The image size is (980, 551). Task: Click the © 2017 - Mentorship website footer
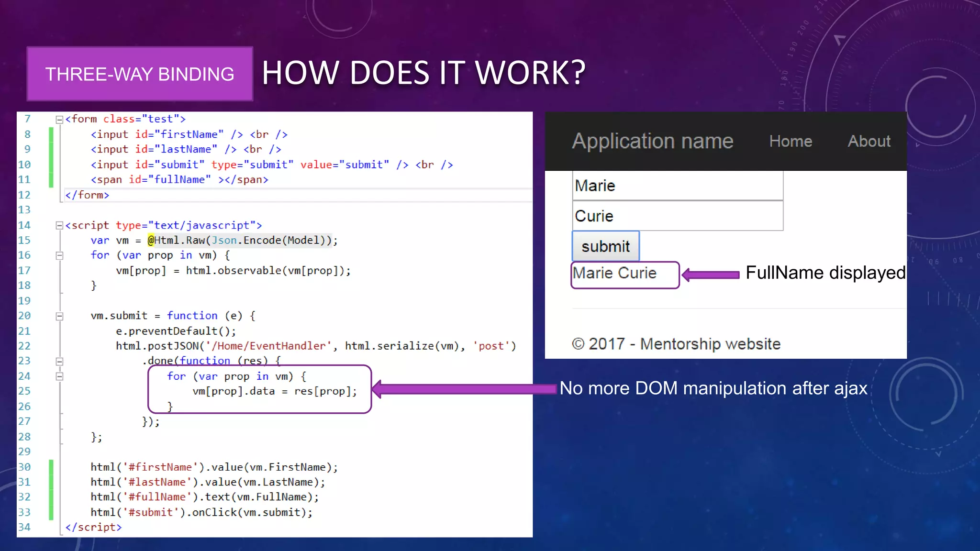(x=676, y=344)
